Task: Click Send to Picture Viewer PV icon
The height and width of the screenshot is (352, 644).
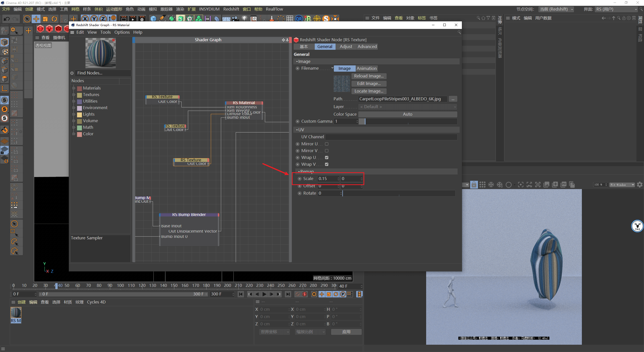Action: (x=563, y=185)
